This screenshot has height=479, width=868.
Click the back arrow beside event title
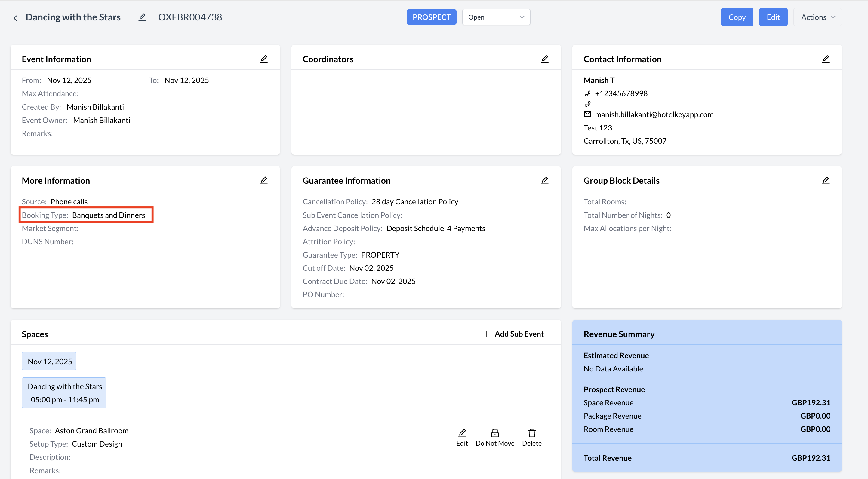(x=15, y=18)
